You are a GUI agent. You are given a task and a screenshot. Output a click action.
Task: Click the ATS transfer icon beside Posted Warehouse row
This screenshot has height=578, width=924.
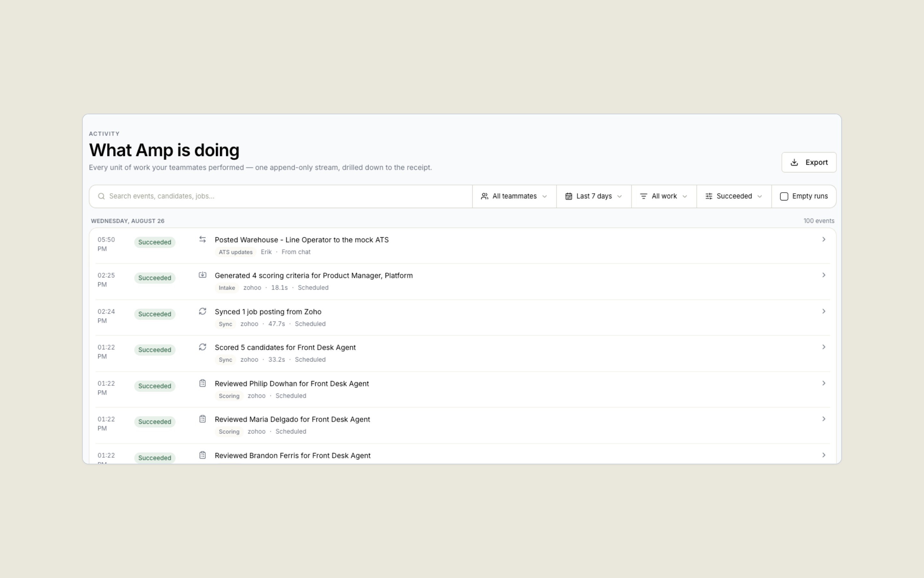[202, 239]
